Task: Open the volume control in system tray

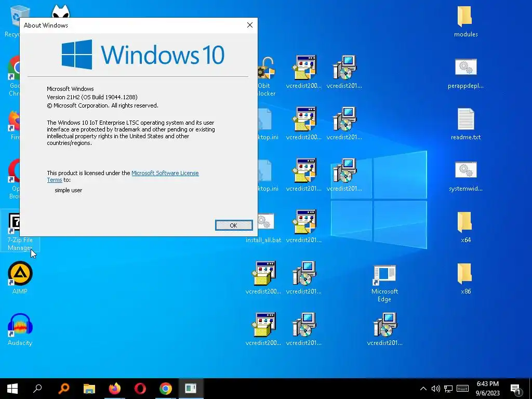Action: (436, 389)
